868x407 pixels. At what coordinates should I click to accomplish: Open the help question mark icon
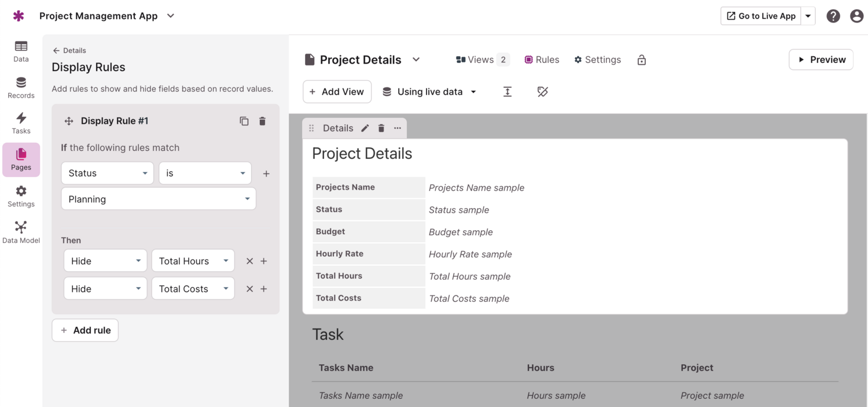833,16
